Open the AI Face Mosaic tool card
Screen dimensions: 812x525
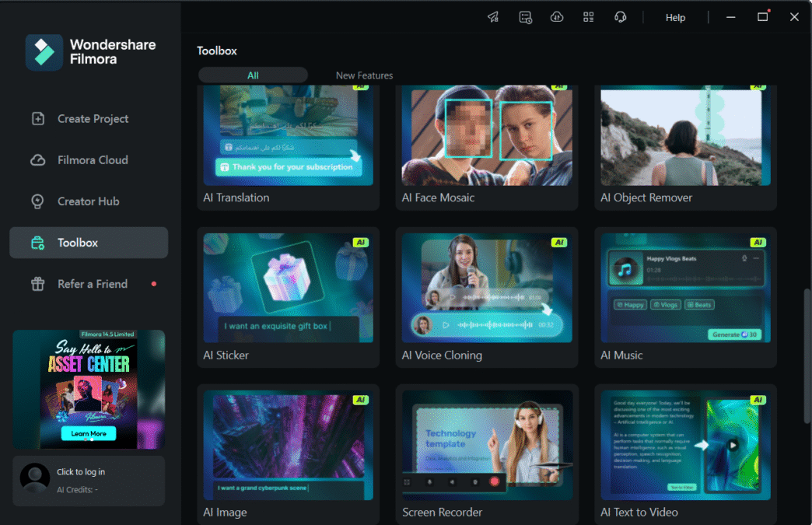pos(487,147)
